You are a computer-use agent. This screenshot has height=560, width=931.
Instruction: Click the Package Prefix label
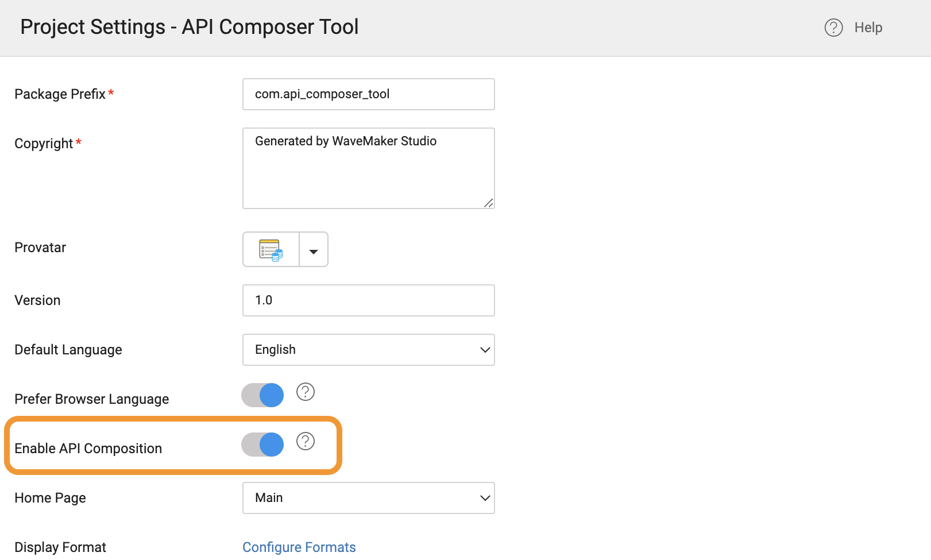[x=60, y=94]
